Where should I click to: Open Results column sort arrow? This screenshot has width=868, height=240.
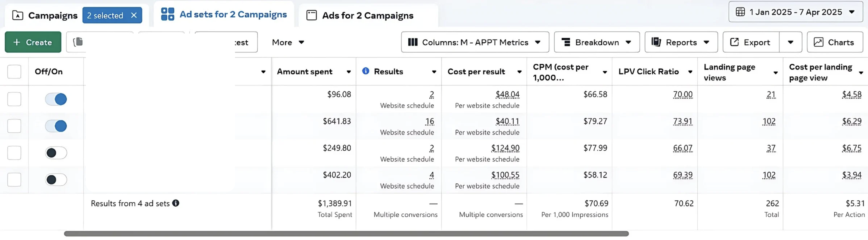point(434,72)
